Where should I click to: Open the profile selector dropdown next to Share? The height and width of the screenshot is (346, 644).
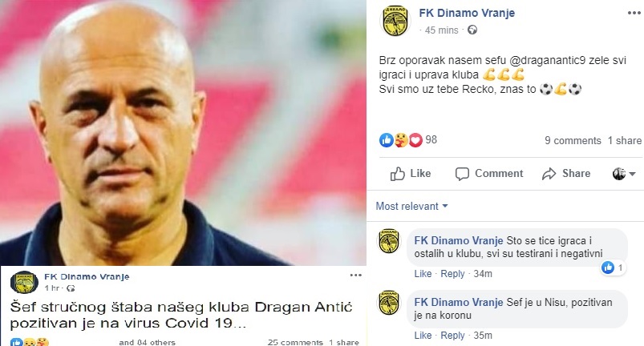click(624, 174)
